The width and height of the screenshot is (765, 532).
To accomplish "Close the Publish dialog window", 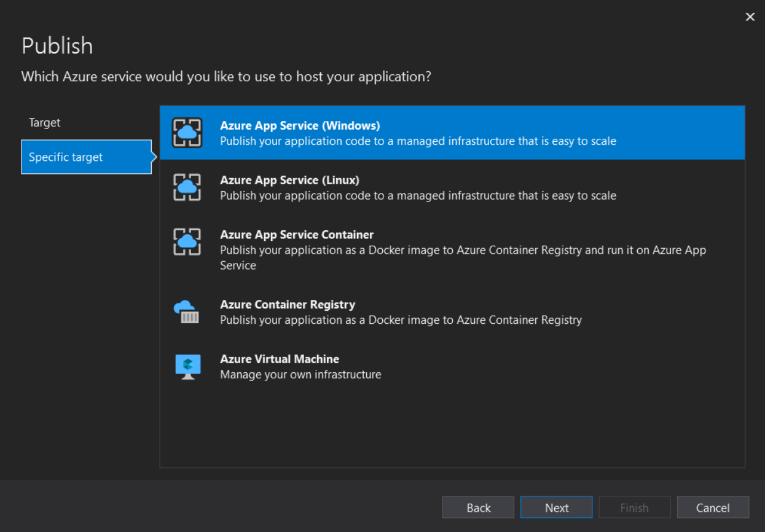I will 750,17.
